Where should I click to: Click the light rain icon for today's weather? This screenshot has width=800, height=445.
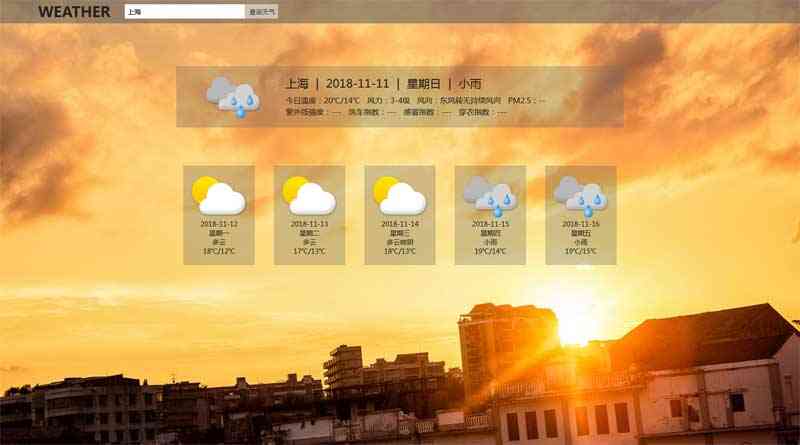(x=233, y=96)
